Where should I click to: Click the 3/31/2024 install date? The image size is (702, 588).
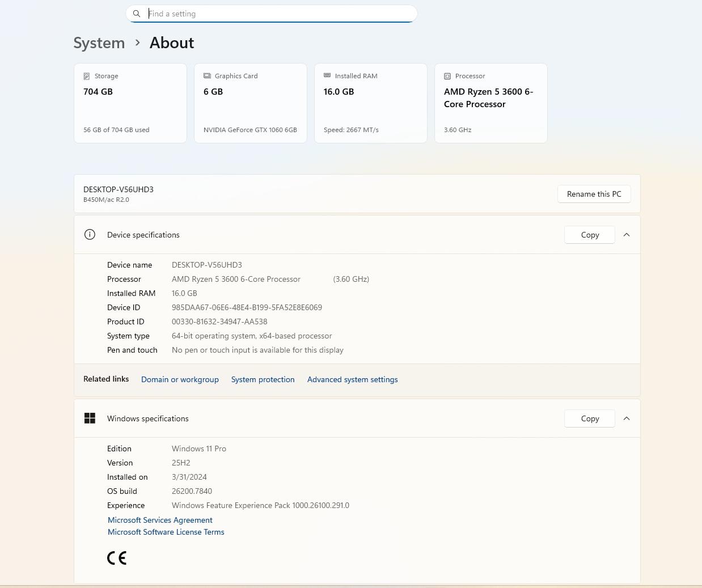189,477
